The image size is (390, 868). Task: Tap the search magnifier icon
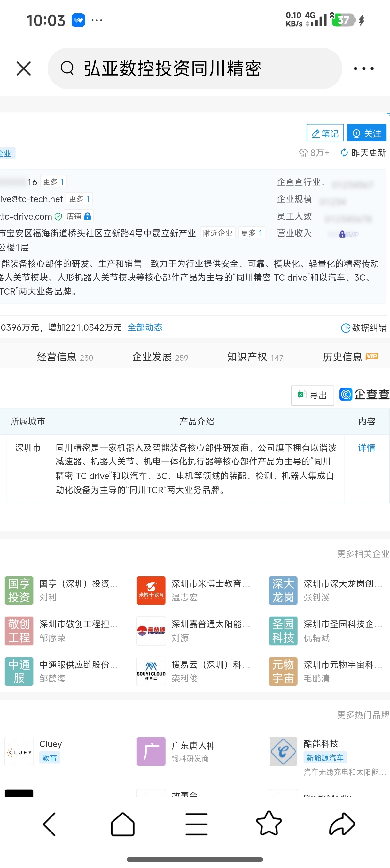67,68
